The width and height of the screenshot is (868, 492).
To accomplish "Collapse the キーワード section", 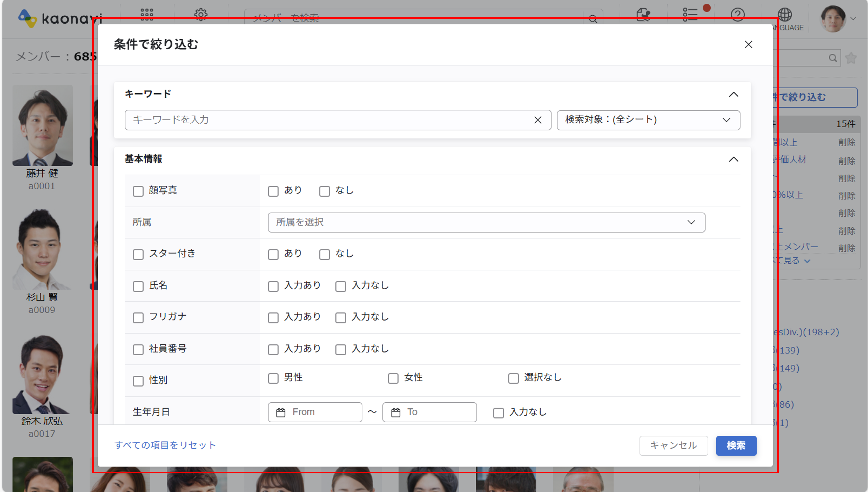I will (733, 95).
